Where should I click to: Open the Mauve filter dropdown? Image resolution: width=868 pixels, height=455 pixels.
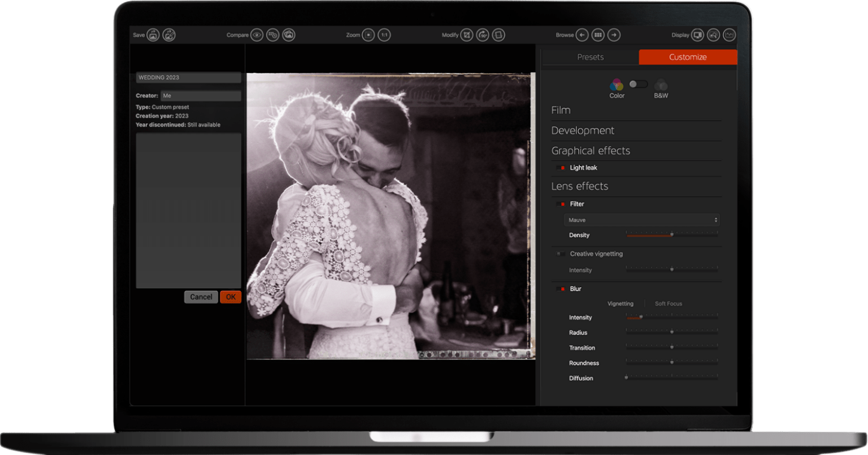(x=641, y=220)
